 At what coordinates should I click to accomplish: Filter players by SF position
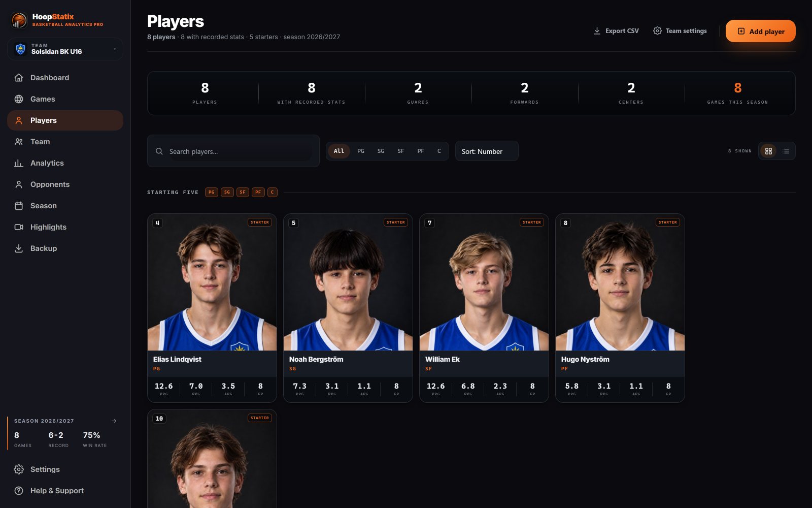coord(400,151)
